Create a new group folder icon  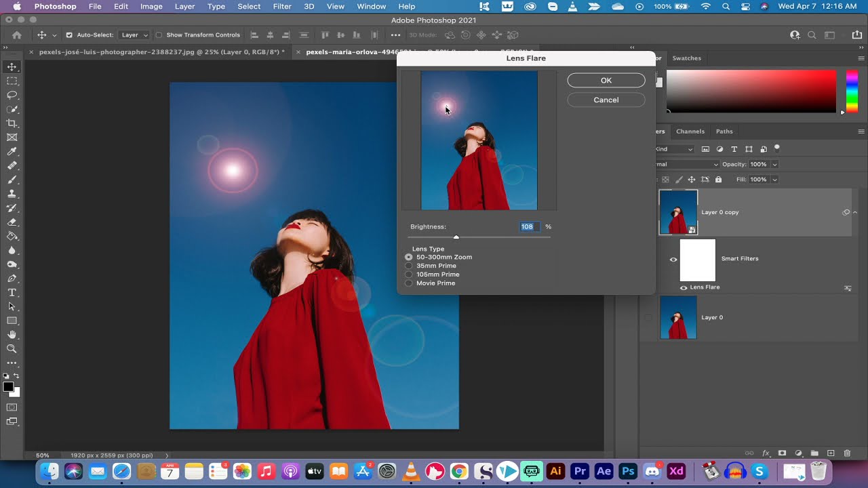(x=814, y=453)
